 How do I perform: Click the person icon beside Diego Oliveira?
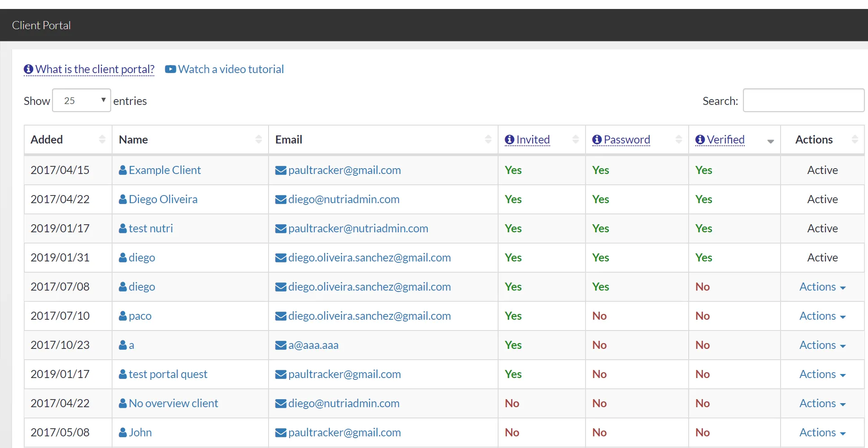(122, 199)
